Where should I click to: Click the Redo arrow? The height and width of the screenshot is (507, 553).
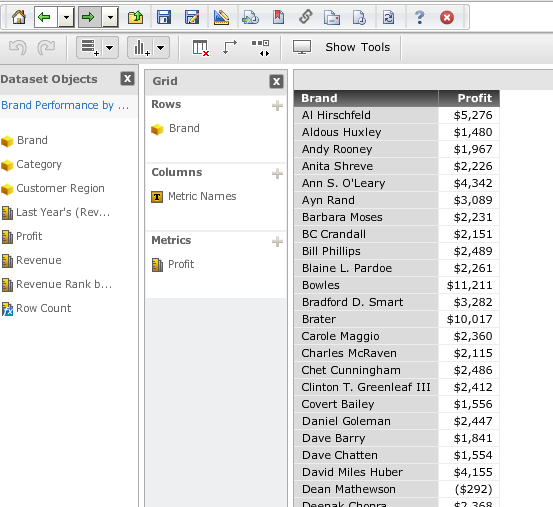46,47
